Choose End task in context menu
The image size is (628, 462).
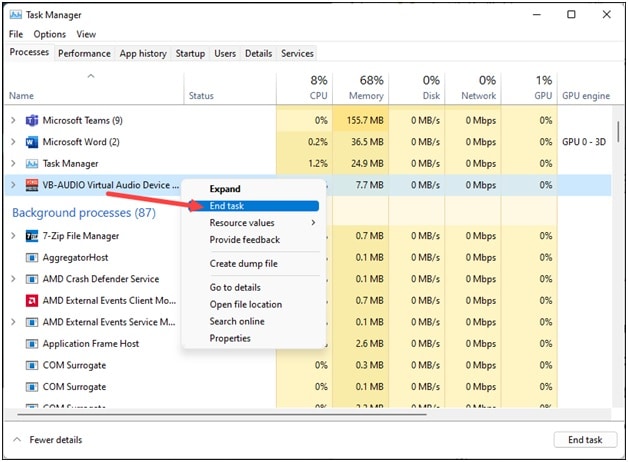coord(227,206)
